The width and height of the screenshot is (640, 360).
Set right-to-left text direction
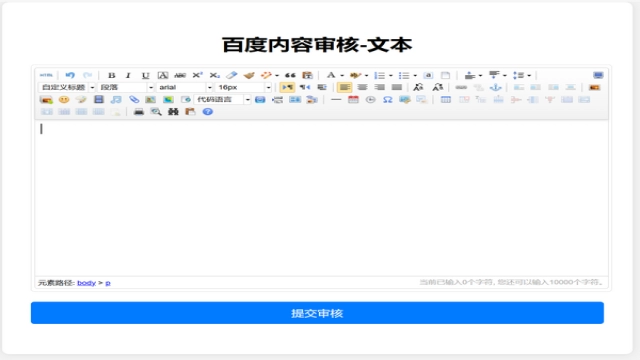[305, 87]
